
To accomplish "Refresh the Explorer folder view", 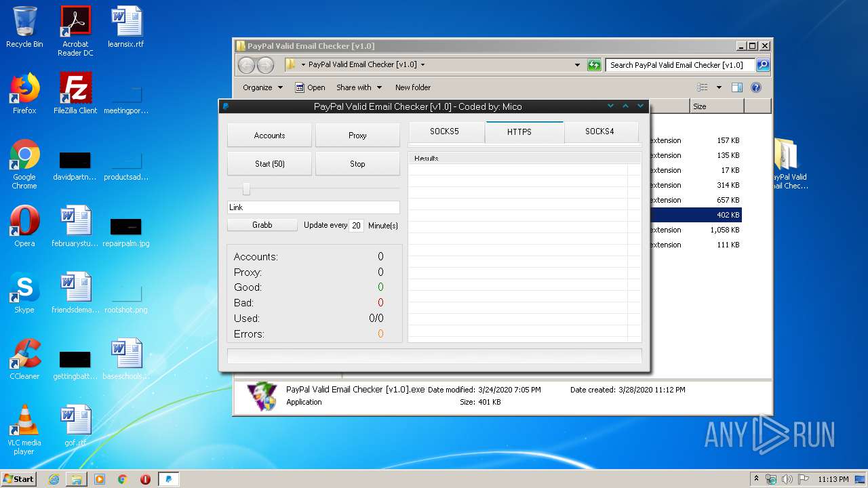I will point(594,65).
